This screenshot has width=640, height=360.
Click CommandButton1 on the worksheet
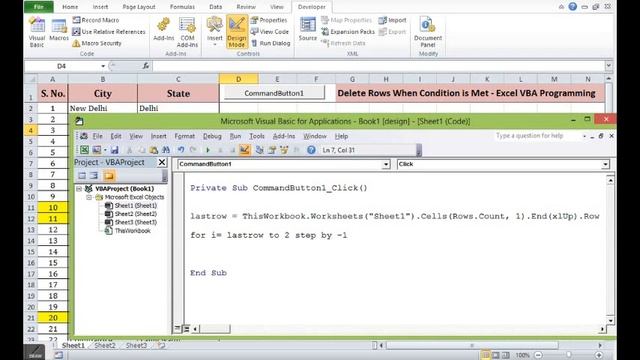[274, 93]
